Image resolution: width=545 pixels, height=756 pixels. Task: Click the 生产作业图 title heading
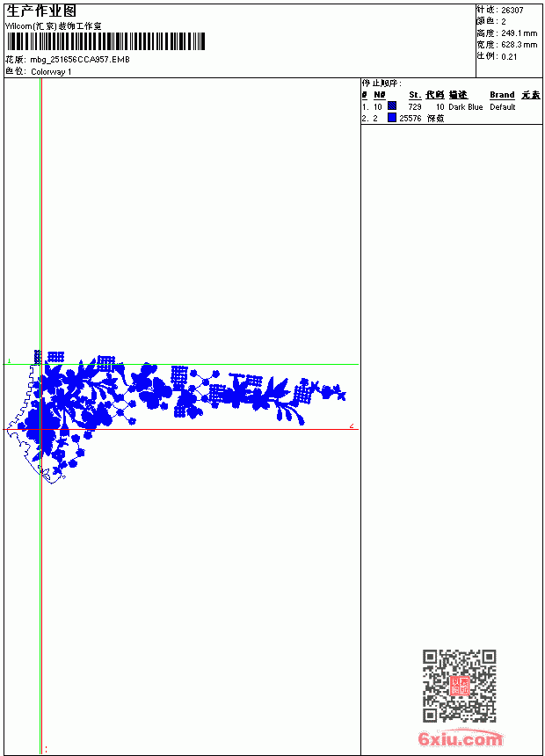pos(41,11)
